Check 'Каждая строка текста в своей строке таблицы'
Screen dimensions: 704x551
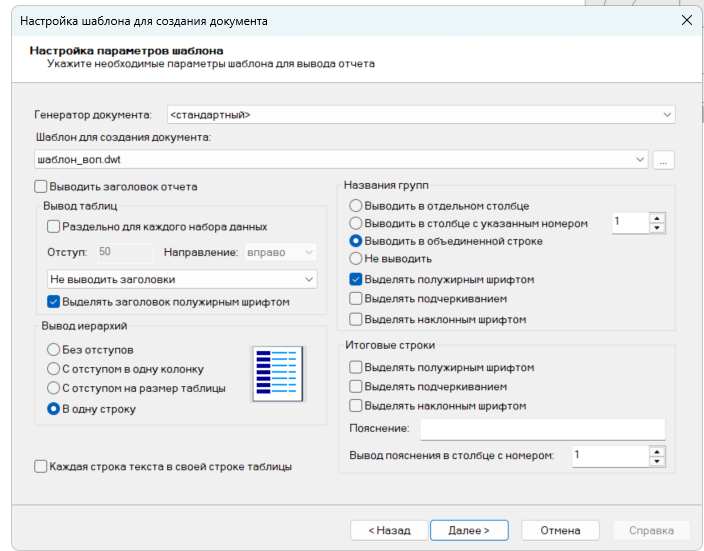coord(41,466)
